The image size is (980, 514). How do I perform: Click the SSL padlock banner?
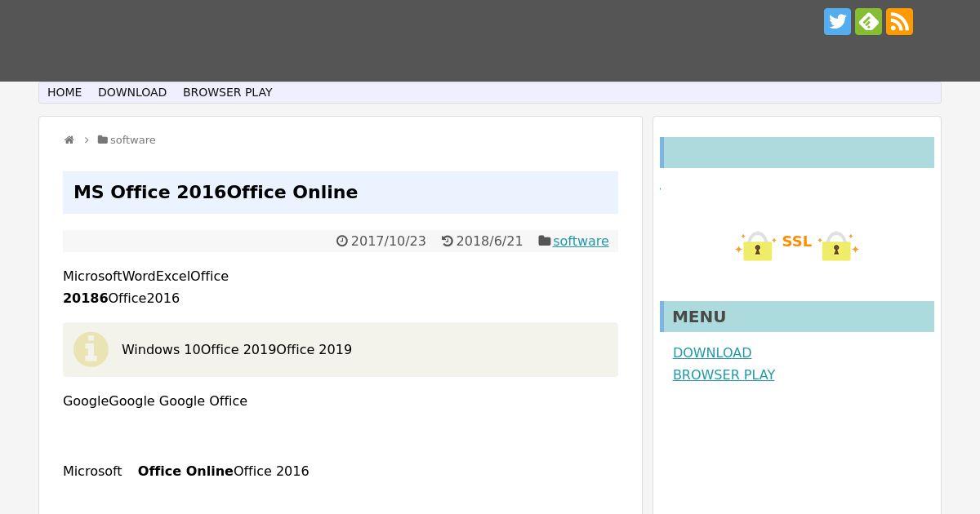pos(797,246)
